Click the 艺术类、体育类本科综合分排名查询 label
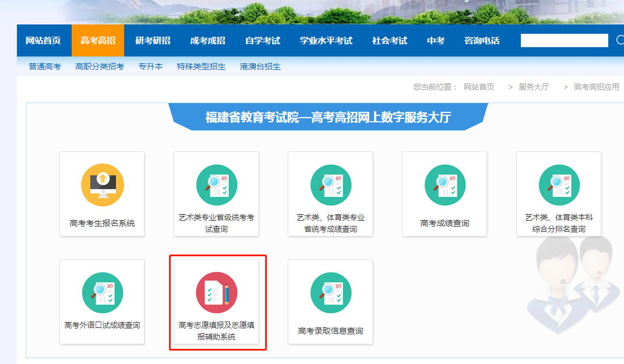The image size is (624, 364). point(559,223)
